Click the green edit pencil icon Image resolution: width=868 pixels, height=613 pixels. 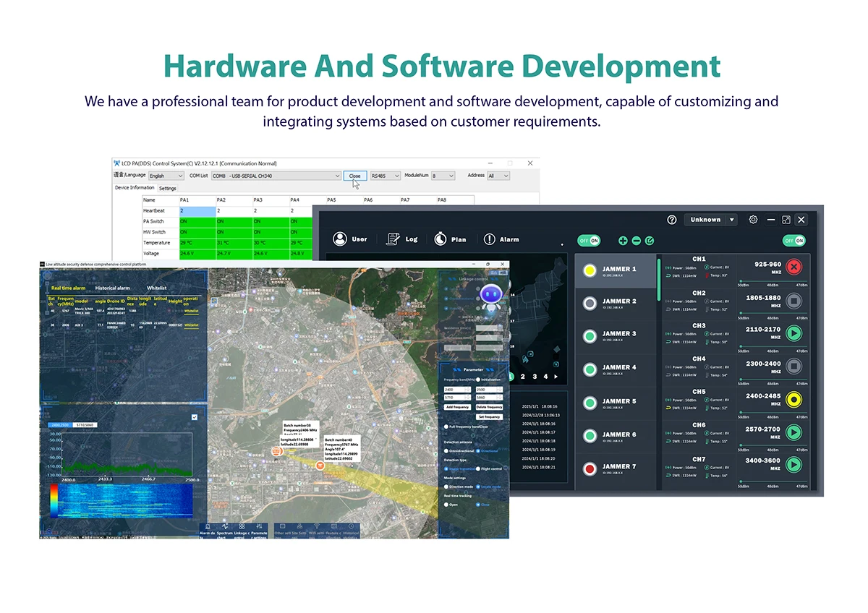(x=649, y=241)
